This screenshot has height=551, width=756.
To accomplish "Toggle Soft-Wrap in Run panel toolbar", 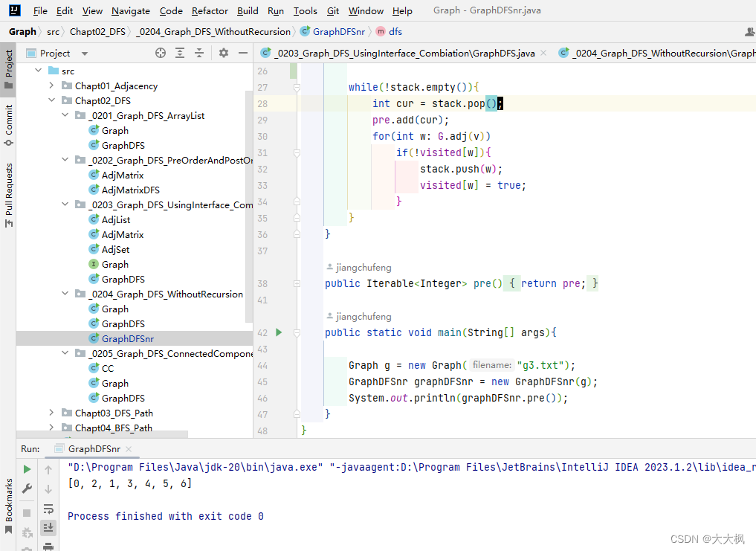I will (x=48, y=509).
